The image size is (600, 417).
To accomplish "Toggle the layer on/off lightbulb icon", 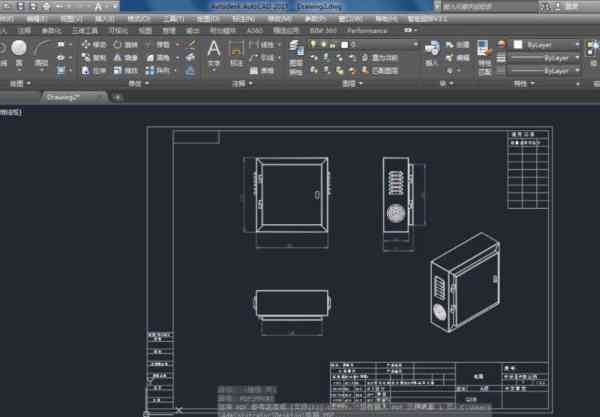I will [313, 45].
